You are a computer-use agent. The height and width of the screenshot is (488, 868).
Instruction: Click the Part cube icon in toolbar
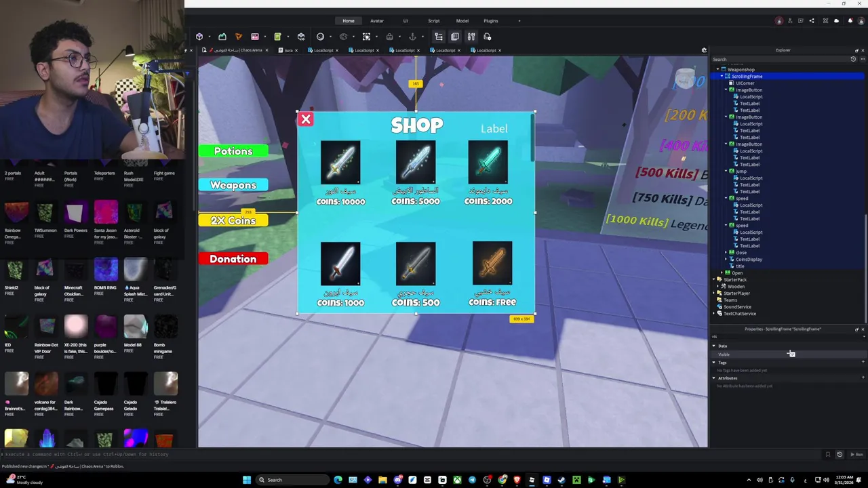(199, 37)
